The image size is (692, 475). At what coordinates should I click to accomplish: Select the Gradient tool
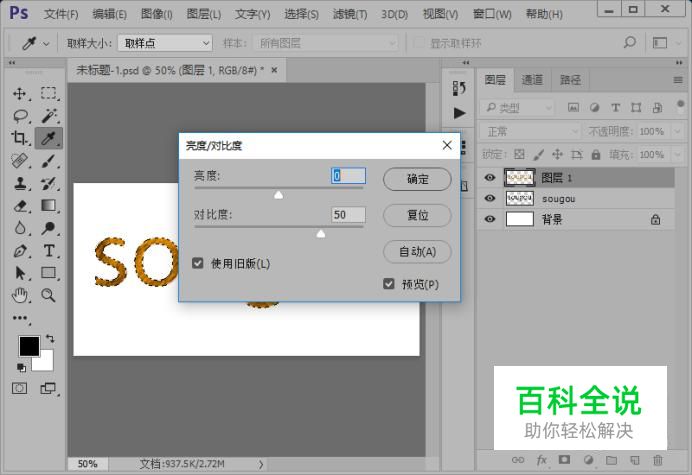pyautogui.click(x=49, y=206)
